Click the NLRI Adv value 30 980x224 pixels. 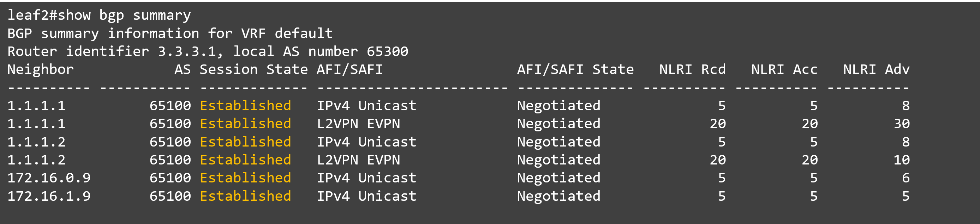pyautogui.click(x=901, y=124)
